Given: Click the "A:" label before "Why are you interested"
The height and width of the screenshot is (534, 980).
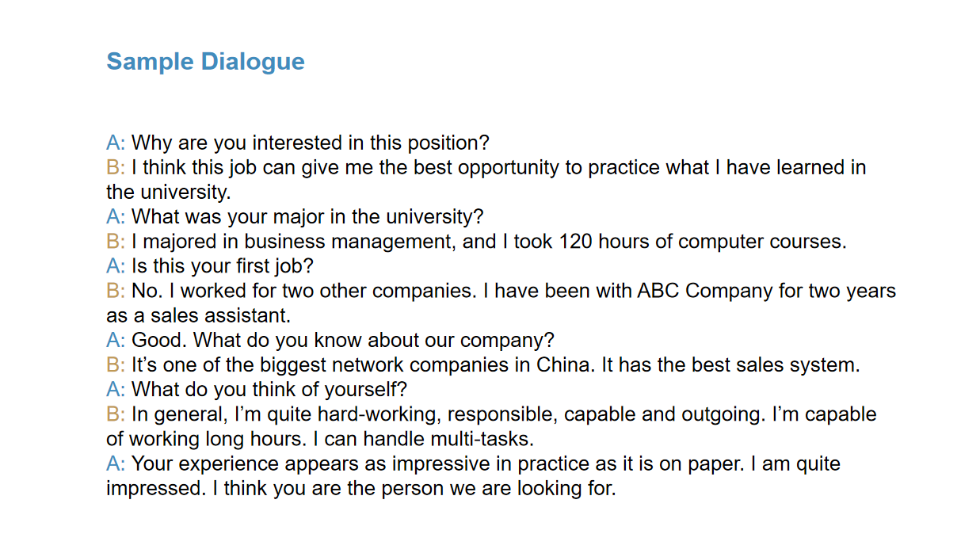Looking at the screenshot, I should [x=116, y=143].
